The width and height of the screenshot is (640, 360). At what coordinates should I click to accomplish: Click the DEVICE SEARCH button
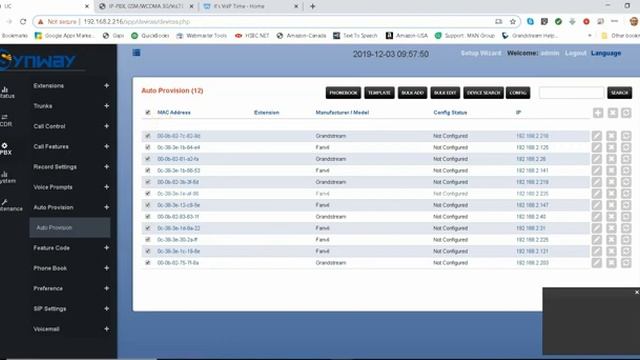point(483,93)
